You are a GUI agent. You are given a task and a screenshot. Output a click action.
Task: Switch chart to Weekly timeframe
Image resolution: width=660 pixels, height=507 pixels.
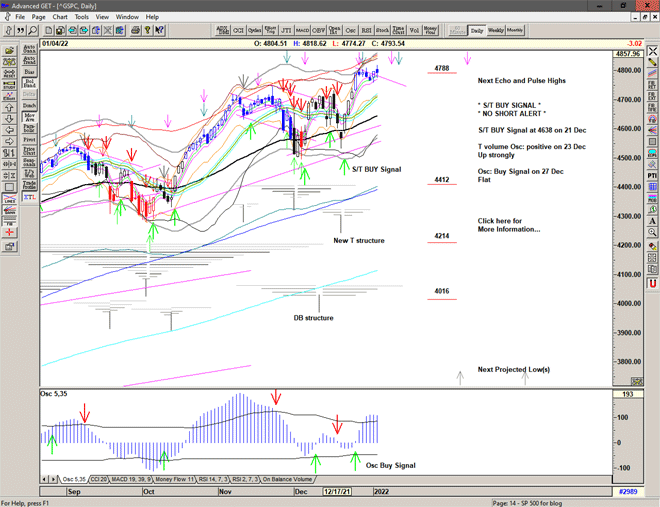click(496, 31)
